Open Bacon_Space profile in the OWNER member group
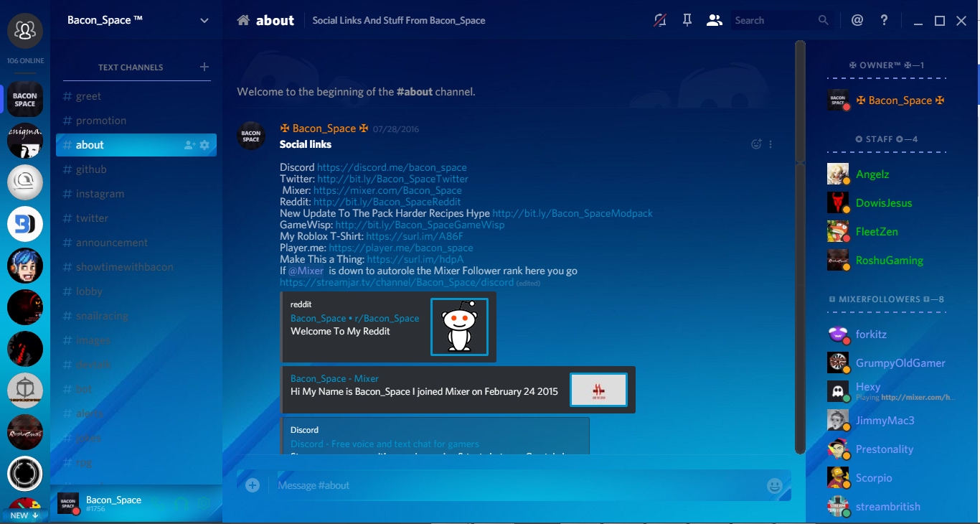 (x=887, y=100)
